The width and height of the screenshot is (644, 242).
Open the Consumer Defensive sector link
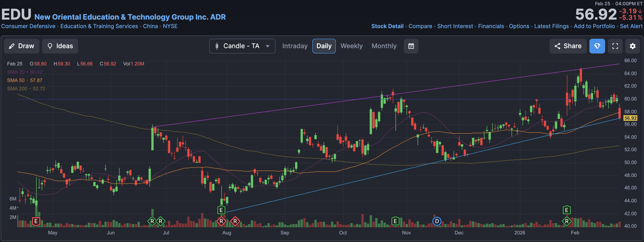[x=28, y=26]
